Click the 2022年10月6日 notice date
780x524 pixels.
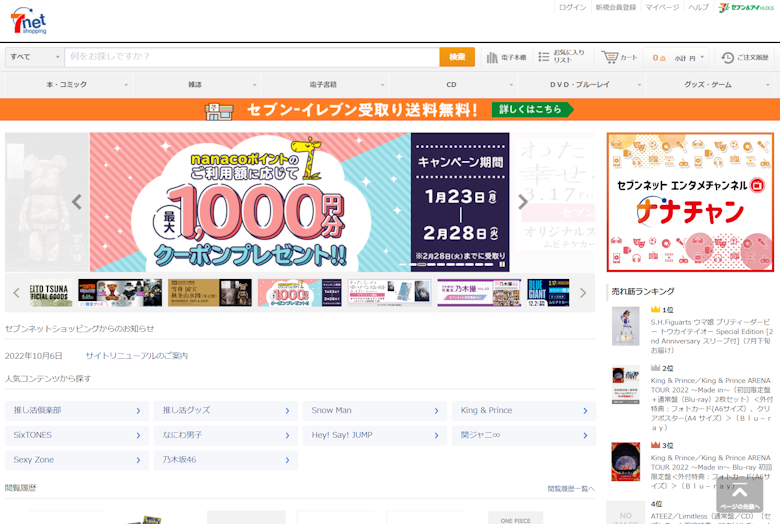click(x=34, y=356)
